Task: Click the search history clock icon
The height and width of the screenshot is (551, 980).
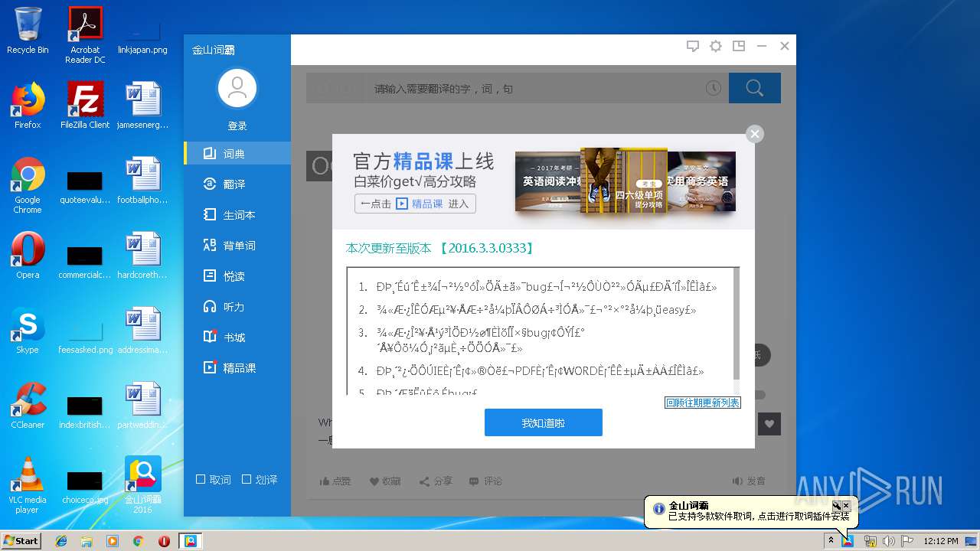Action: tap(713, 88)
